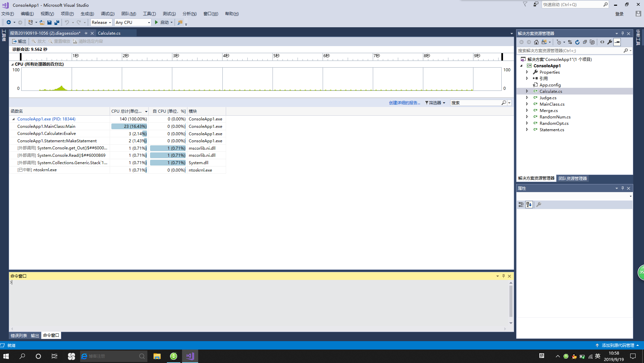The image size is (644, 363).
Task: Click the feedback icon in title bar
Action: pyautogui.click(x=536, y=4)
